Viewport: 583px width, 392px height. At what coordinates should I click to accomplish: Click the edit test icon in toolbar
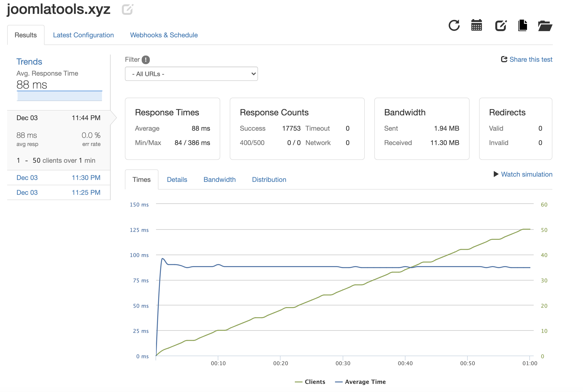pyautogui.click(x=501, y=25)
